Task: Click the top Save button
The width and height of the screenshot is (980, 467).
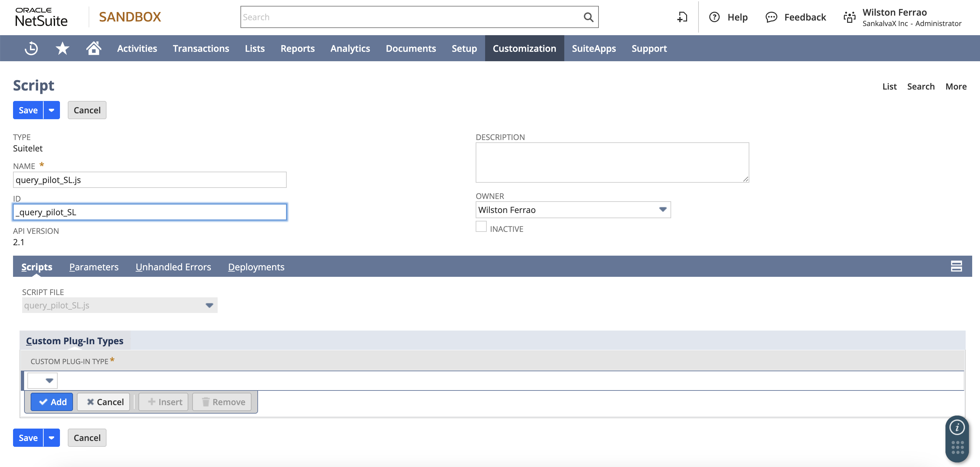Action: (28, 110)
